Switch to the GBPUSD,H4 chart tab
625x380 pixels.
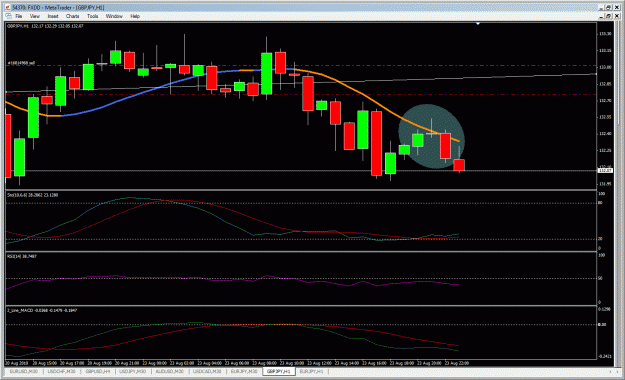[x=98, y=372]
